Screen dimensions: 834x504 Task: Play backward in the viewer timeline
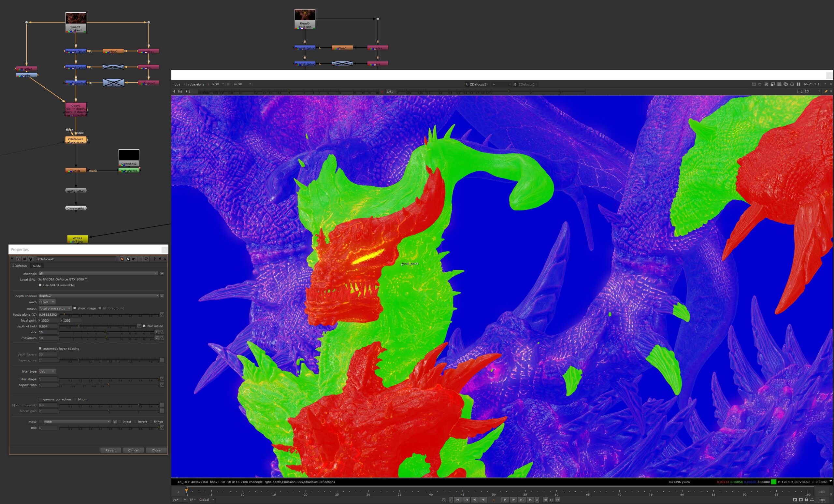click(x=483, y=499)
